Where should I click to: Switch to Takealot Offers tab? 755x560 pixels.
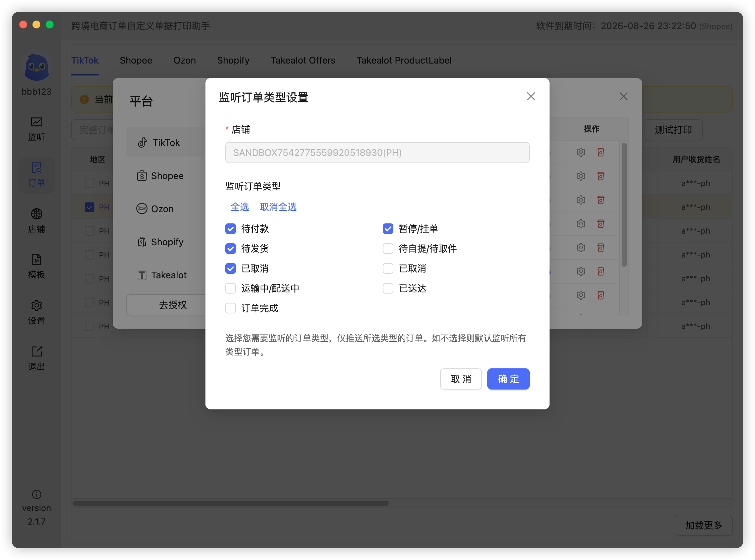(x=303, y=60)
